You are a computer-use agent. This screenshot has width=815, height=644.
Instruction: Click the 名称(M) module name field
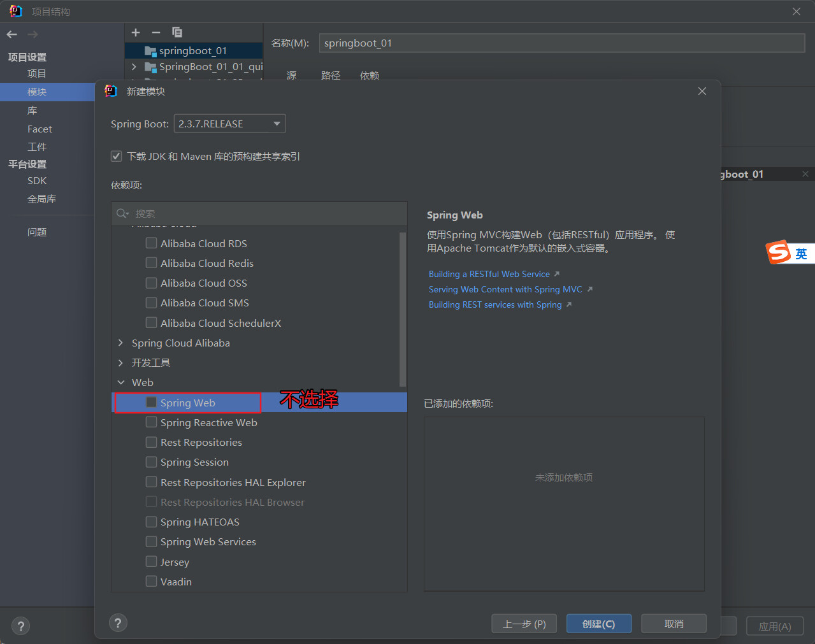(x=562, y=43)
